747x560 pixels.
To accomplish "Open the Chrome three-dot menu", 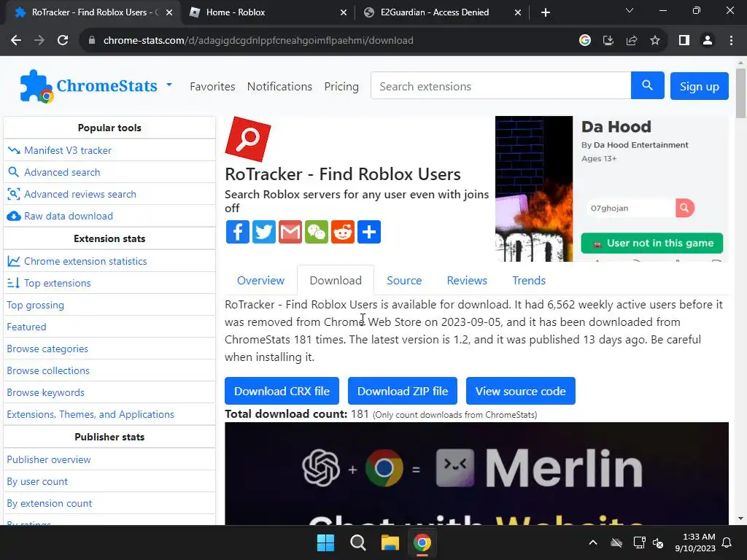I will tap(731, 41).
